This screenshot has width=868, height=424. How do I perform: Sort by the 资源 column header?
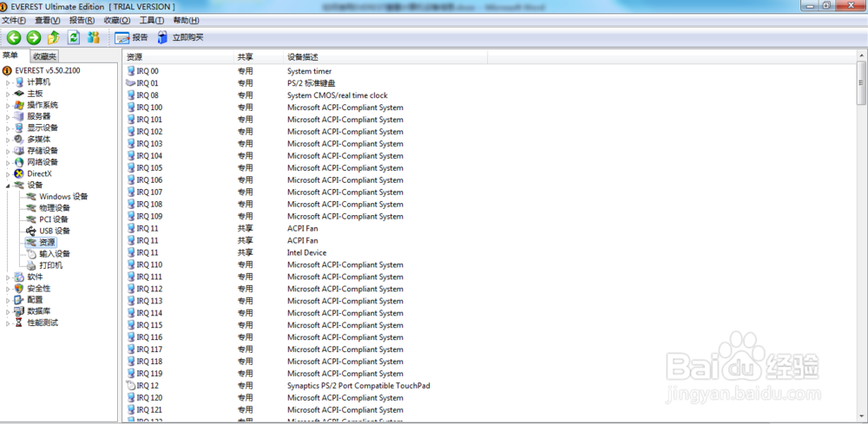point(178,57)
